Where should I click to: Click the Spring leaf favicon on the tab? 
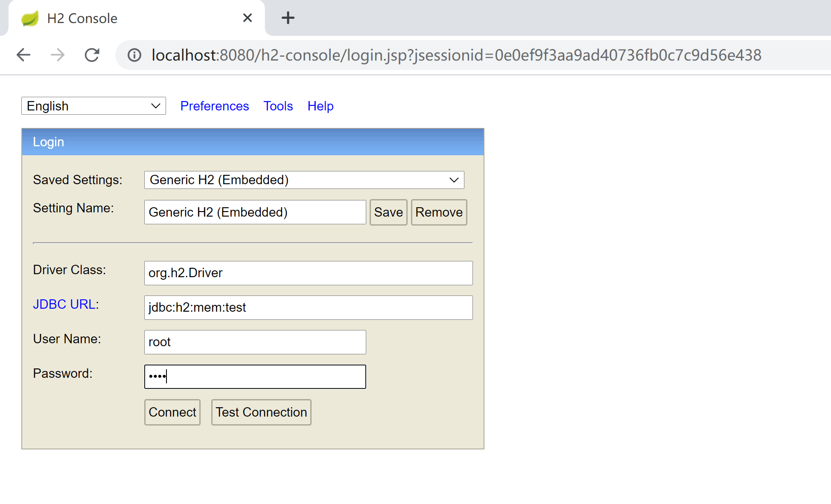click(30, 18)
